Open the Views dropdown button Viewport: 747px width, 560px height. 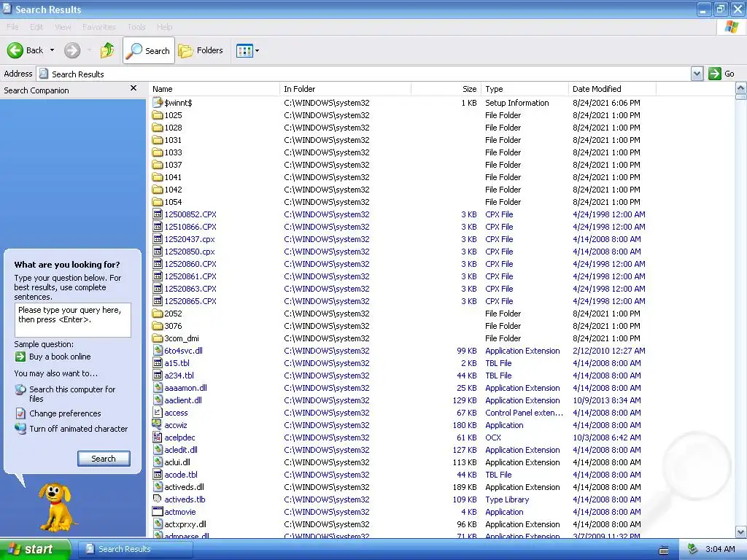coord(248,50)
